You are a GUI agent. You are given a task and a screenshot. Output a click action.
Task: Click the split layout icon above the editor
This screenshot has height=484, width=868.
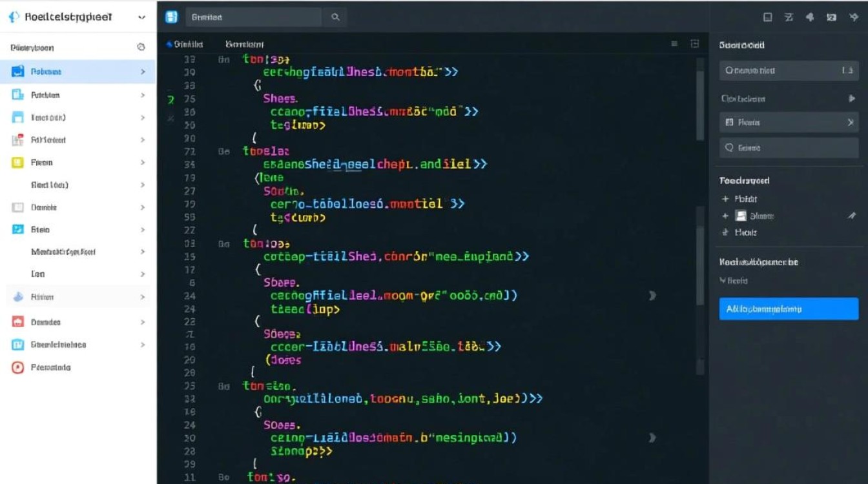click(695, 44)
